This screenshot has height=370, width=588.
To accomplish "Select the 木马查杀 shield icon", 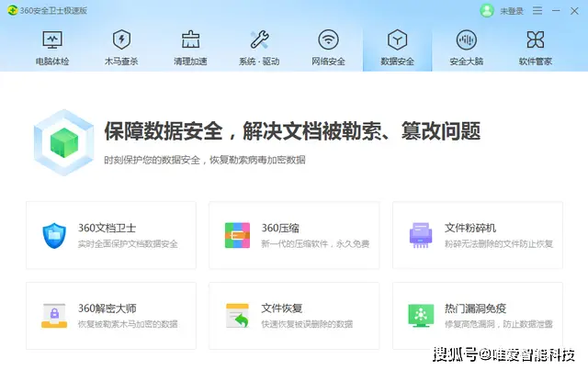I will click(121, 39).
